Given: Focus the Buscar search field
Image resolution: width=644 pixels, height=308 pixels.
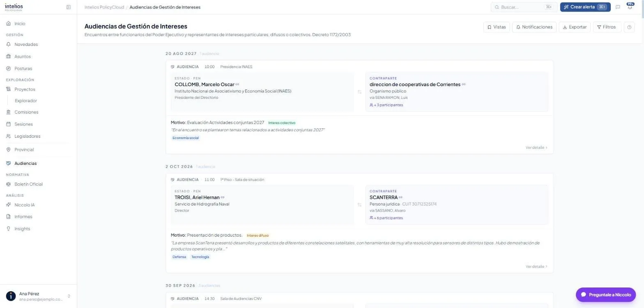Looking at the screenshot, I should 524,7.
